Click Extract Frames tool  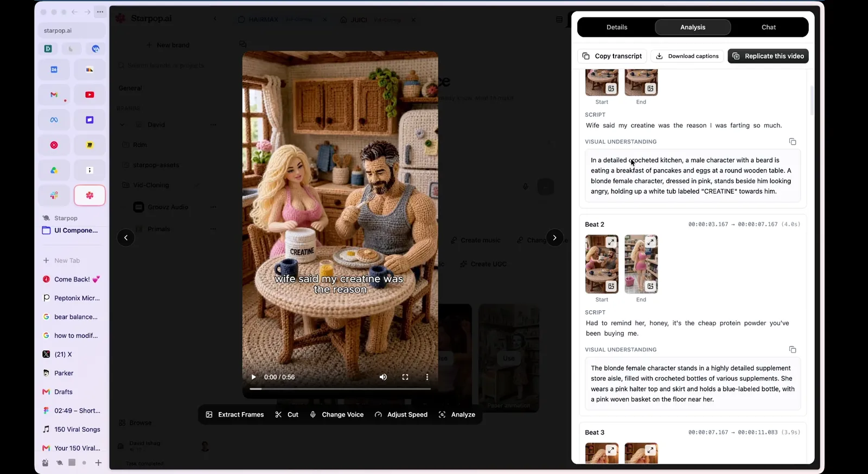(235, 414)
